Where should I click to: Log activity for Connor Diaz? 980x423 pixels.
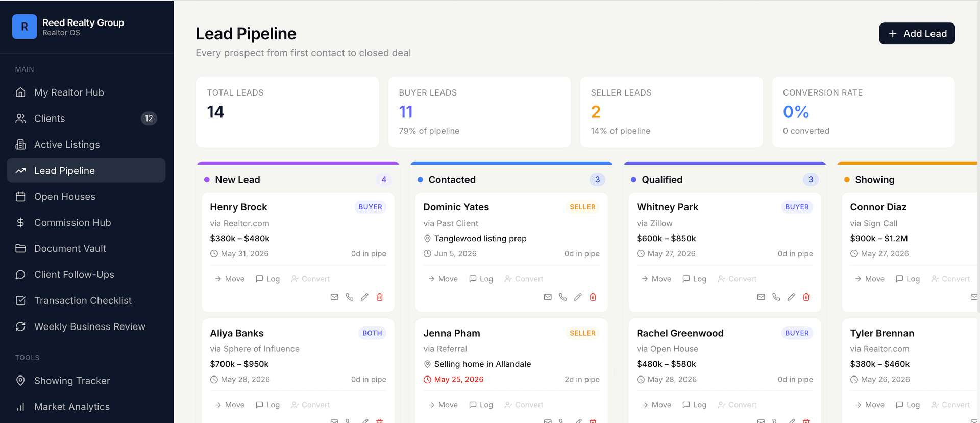pyautogui.click(x=908, y=279)
